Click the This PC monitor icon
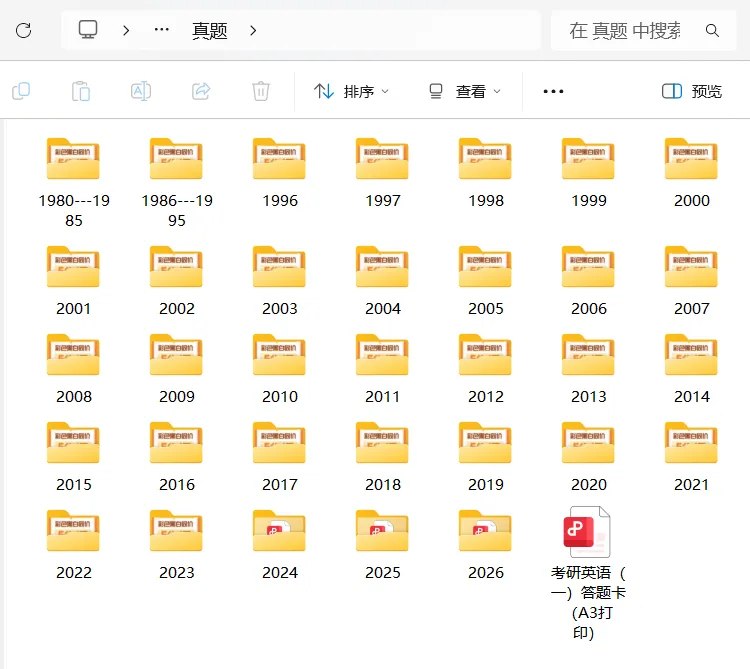This screenshot has height=669, width=750. [88, 30]
